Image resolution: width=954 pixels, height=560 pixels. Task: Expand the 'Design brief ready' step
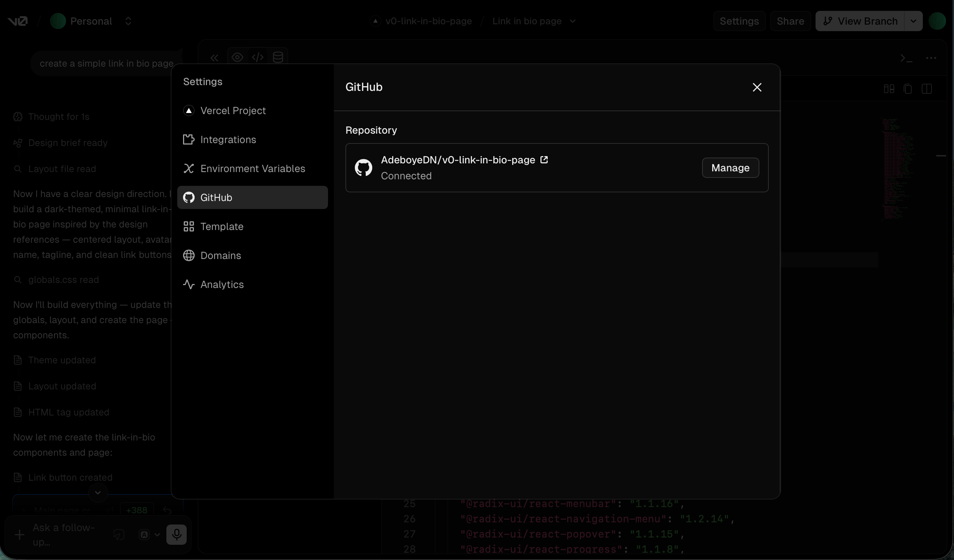61,143
